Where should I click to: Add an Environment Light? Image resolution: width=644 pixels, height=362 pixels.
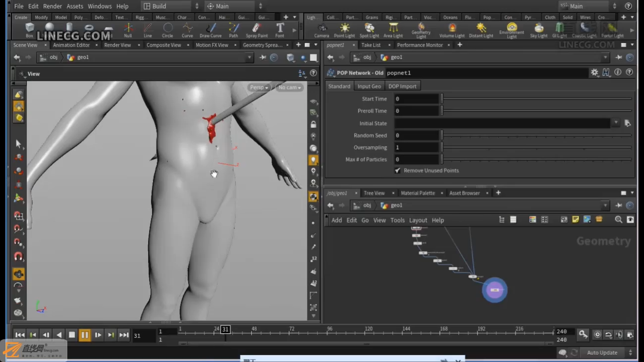tap(512, 30)
